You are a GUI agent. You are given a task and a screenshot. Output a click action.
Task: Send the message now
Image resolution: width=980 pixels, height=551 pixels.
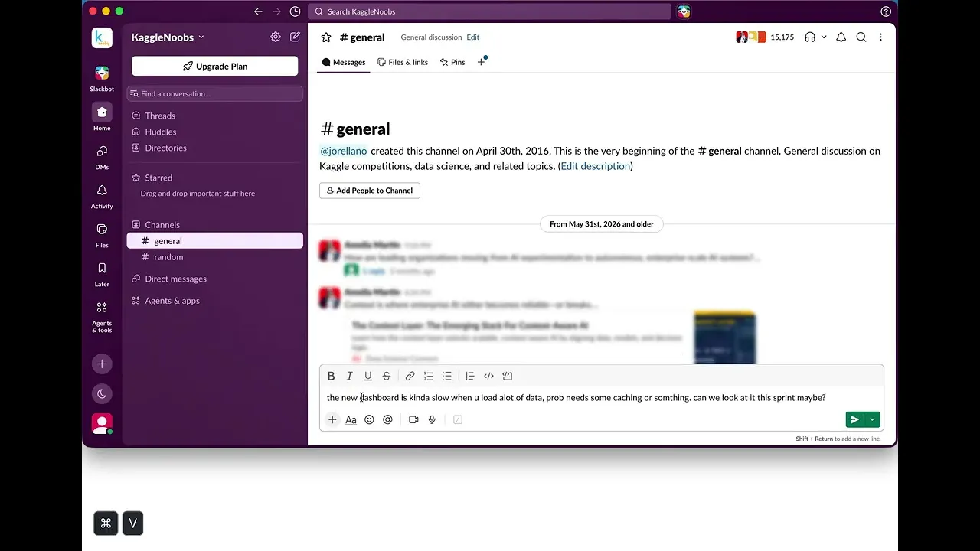(854, 419)
